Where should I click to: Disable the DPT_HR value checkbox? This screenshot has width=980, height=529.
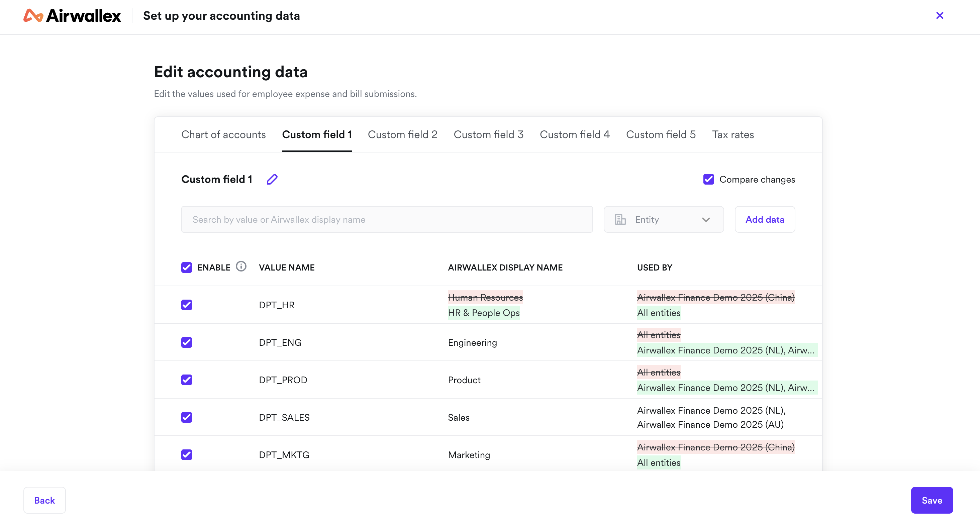tap(186, 305)
